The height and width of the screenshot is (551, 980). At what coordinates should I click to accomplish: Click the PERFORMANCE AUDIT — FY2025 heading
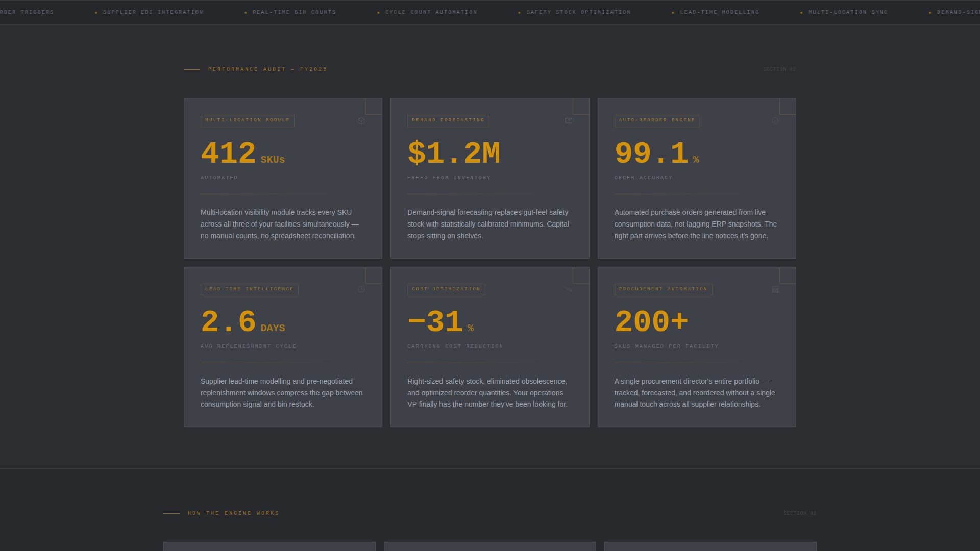(267, 69)
